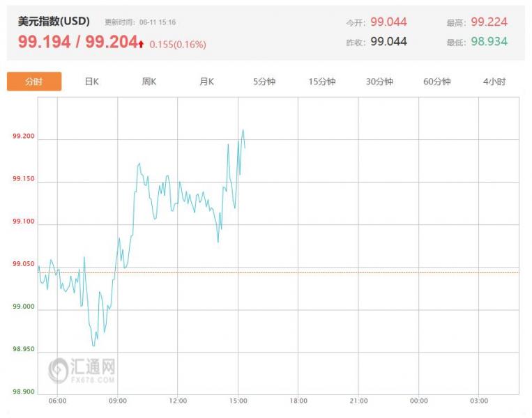Image resolution: width=532 pixels, height=418 pixels.
Task: Switch to 4小时 chart view
Action: [494, 82]
